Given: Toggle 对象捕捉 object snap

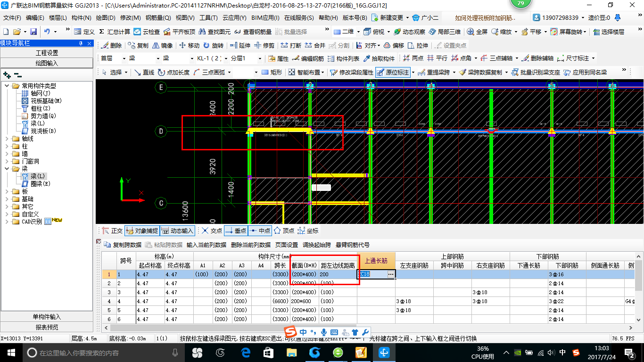Looking at the screenshot, I should click(142, 230).
